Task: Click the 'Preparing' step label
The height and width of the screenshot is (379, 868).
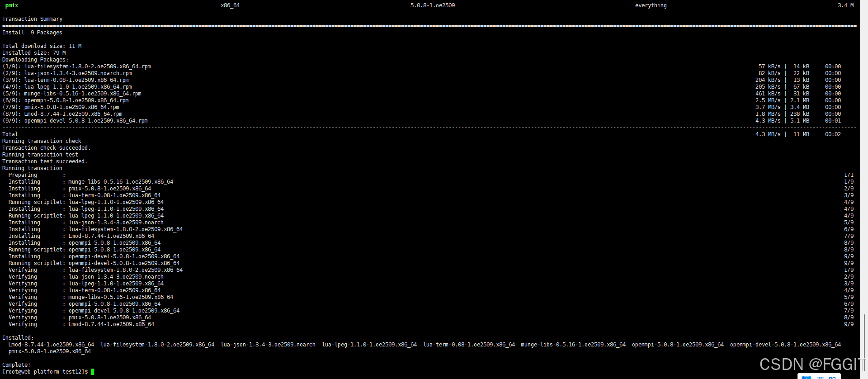Action: tap(23, 175)
